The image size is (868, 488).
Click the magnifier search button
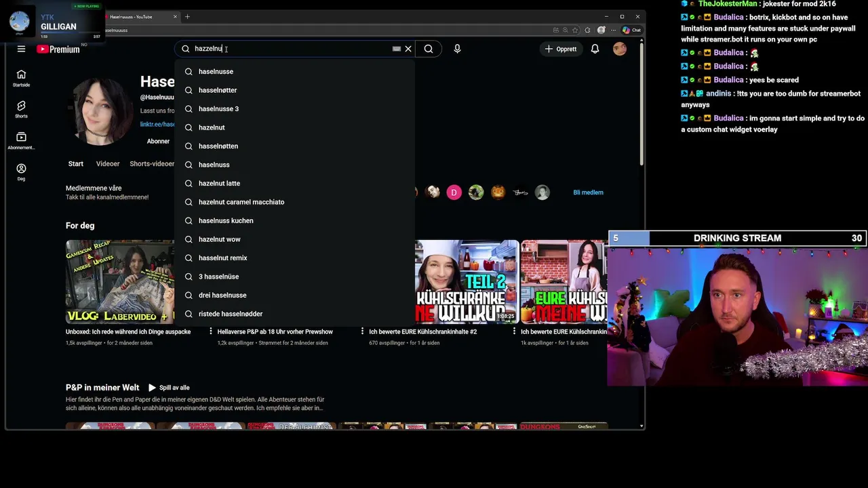tap(429, 49)
